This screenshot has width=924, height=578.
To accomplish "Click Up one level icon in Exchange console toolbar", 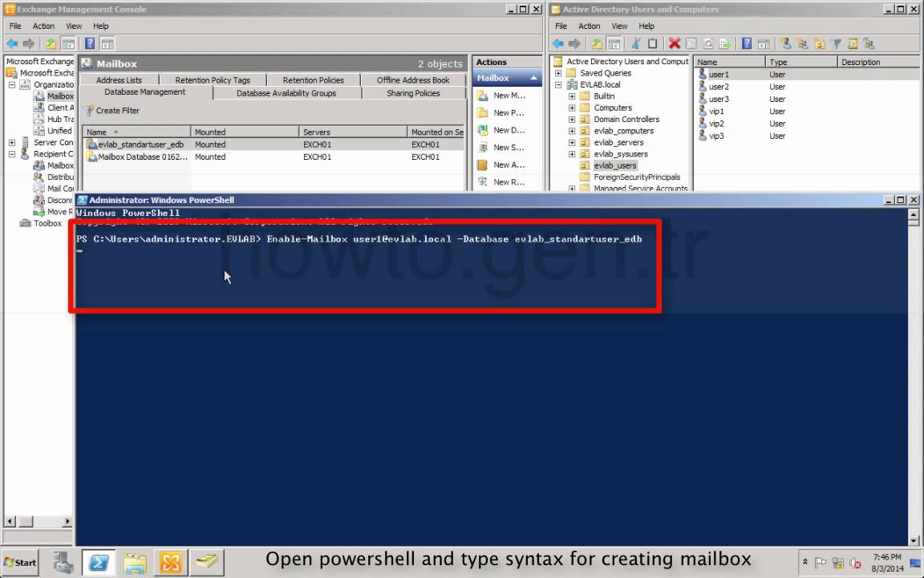I will coord(51,43).
